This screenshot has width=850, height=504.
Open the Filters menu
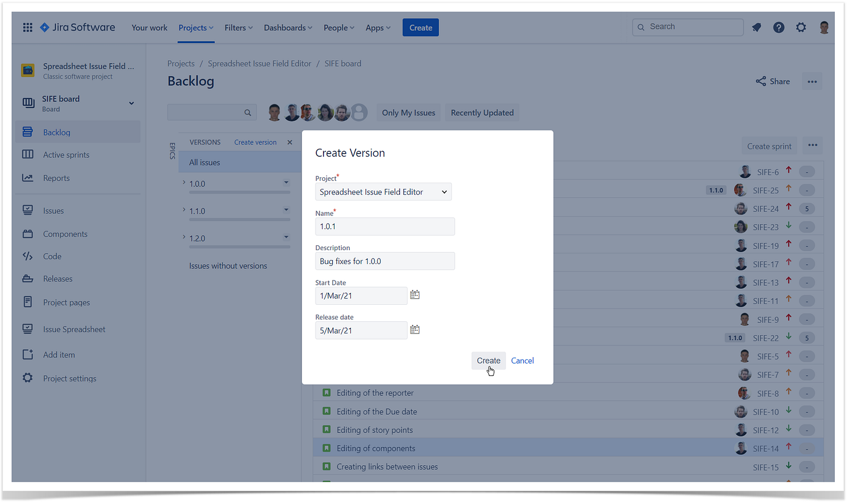239,27
